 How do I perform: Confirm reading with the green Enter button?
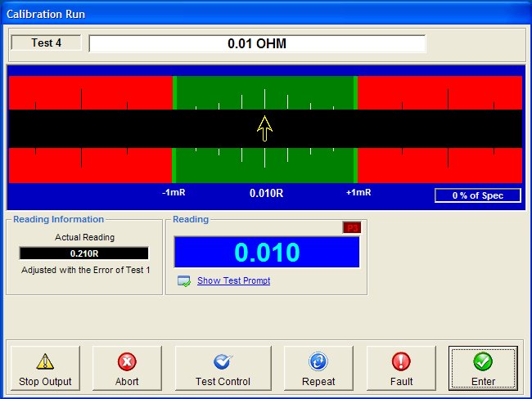pyautogui.click(x=483, y=370)
